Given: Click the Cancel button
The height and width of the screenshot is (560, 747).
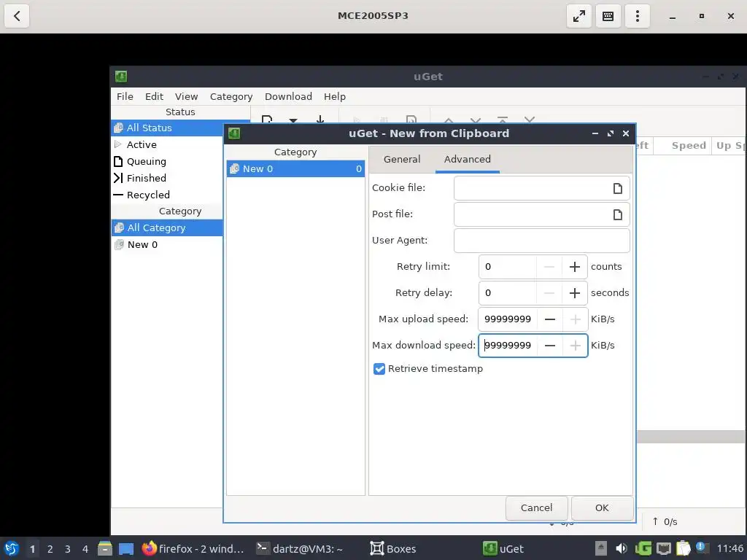Looking at the screenshot, I should coord(536,508).
